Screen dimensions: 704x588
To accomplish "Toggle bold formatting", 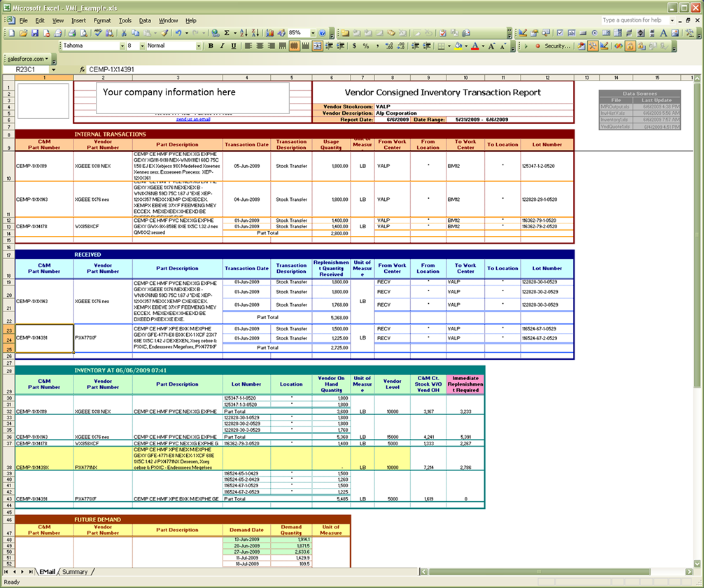I will [211, 45].
